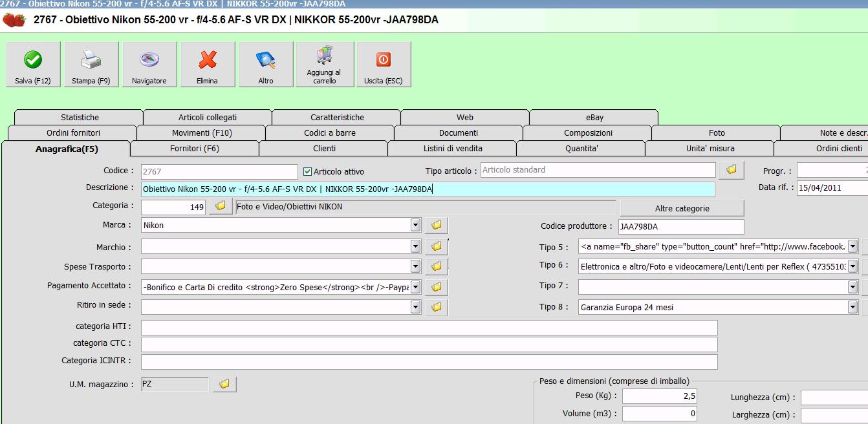The width and height of the screenshot is (868, 424).
Task: Click 'Foto e Video/Obiettivi NIKON' category text
Action: [290, 207]
